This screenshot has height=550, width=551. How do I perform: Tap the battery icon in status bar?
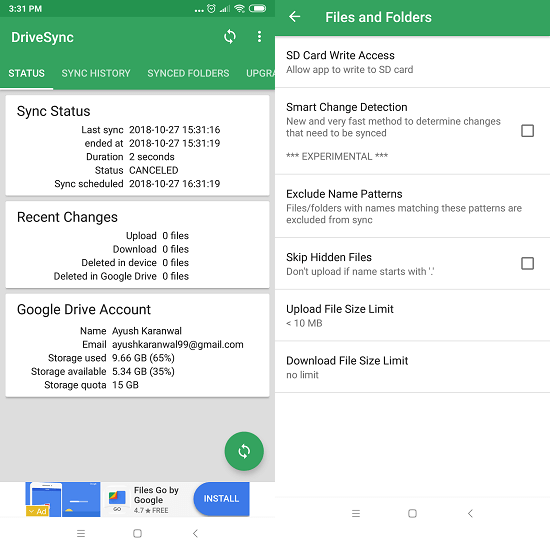258,8
